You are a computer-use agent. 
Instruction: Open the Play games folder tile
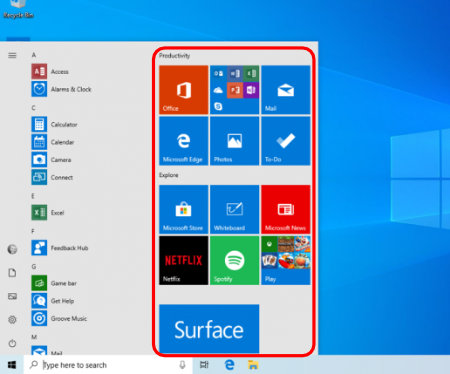[286, 260]
